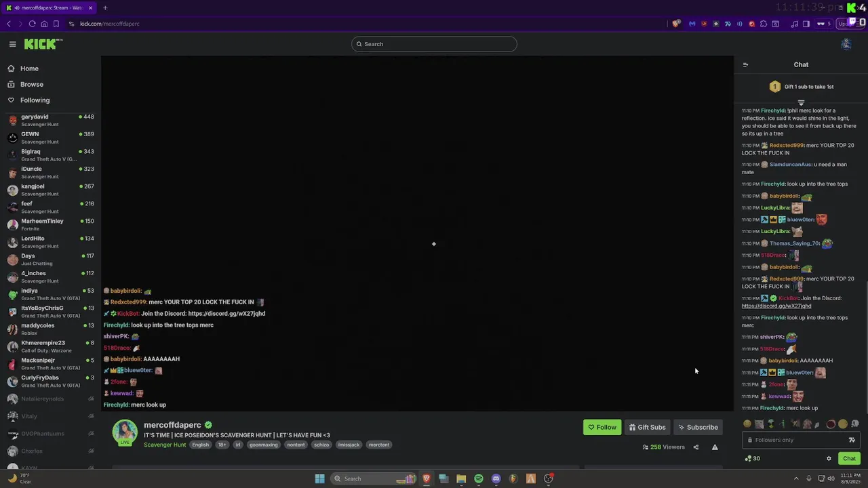
Task: Open Brave Shields icon
Action: pos(676,24)
